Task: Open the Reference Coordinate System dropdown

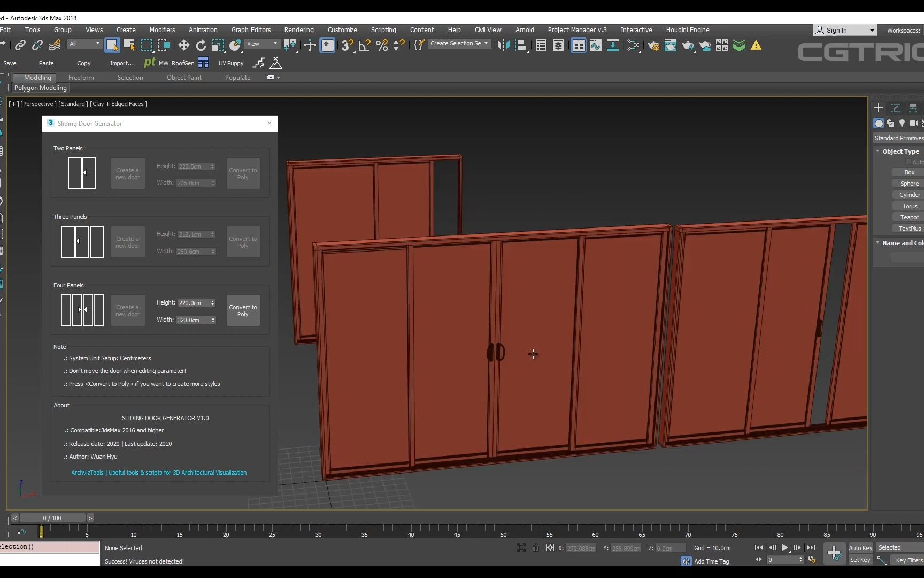Action: point(261,44)
